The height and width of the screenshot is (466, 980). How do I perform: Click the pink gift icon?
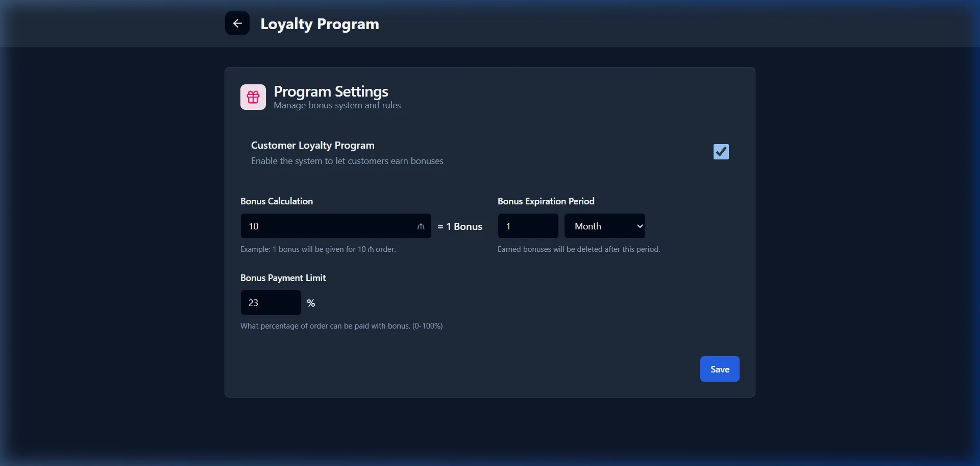coord(253,97)
